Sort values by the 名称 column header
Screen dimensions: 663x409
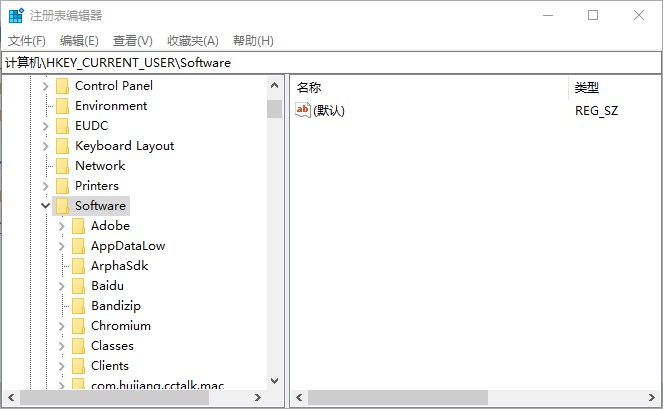click(x=428, y=87)
